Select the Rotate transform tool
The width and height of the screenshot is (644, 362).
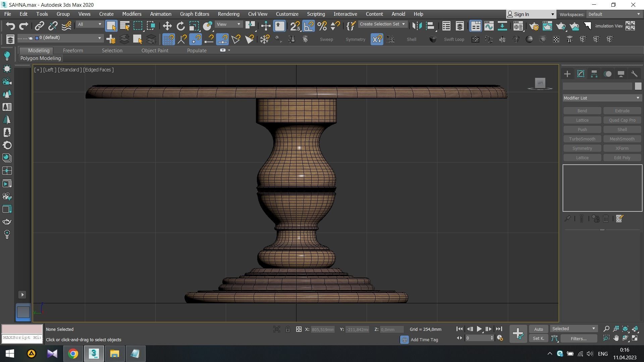pos(181,26)
